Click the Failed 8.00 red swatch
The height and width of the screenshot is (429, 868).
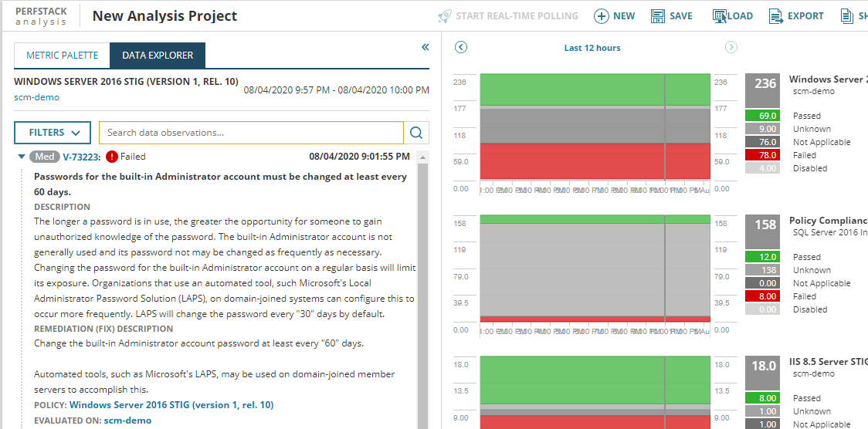click(762, 296)
